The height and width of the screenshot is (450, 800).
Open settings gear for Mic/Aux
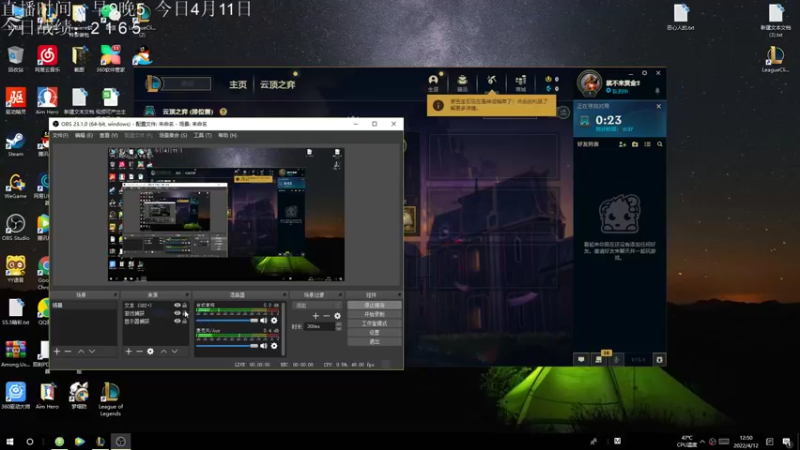coord(274,346)
